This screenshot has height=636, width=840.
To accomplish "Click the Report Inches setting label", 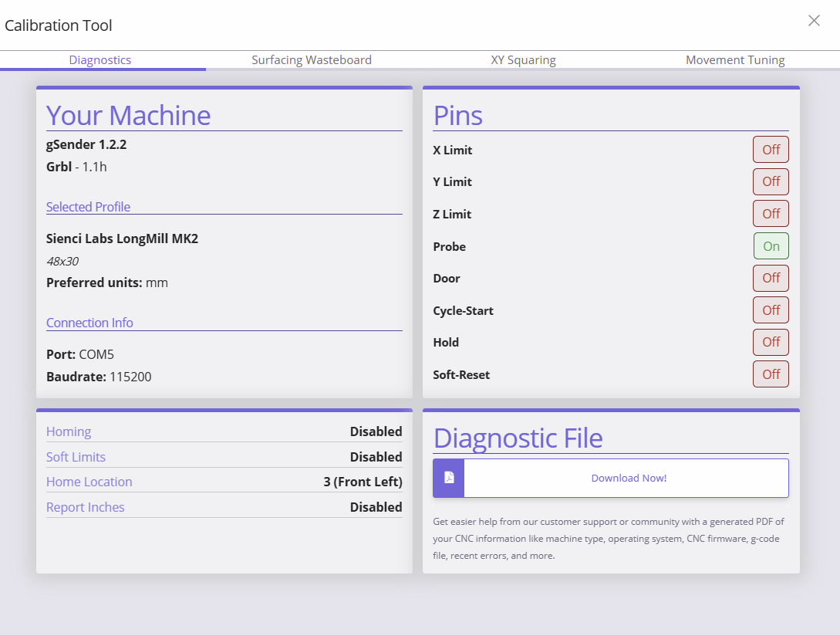I will (x=85, y=507).
